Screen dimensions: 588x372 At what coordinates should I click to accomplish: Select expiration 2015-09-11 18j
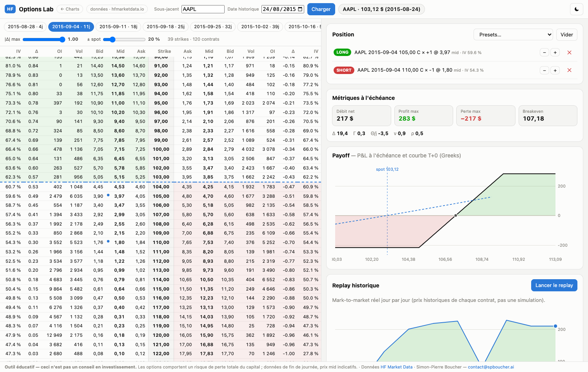(118, 27)
